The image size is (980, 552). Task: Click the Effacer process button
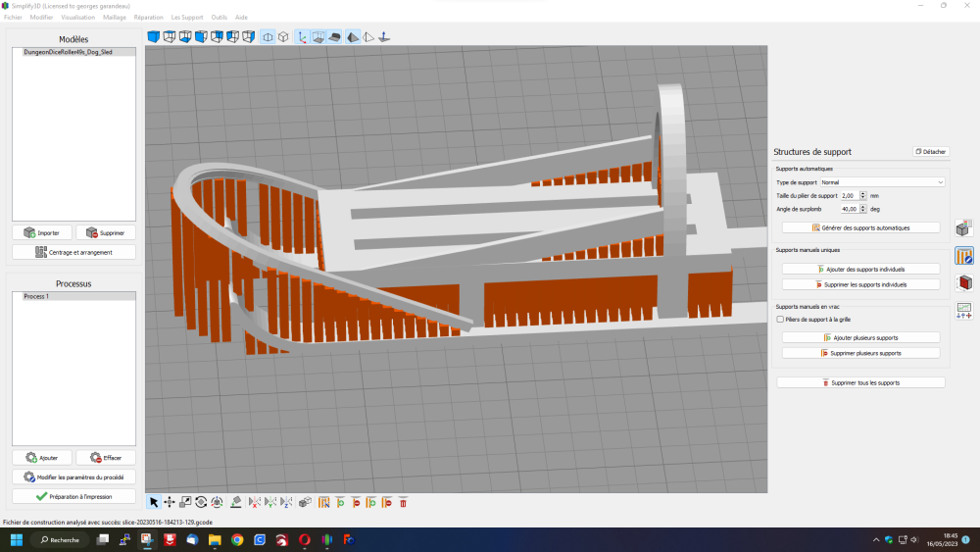click(x=106, y=458)
